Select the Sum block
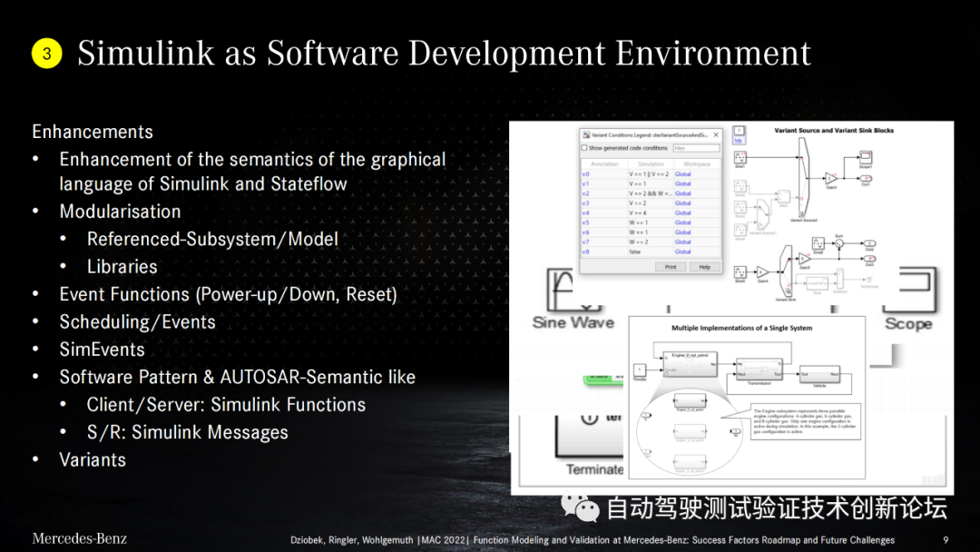The height and width of the screenshot is (552, 980). click(839, 243)
